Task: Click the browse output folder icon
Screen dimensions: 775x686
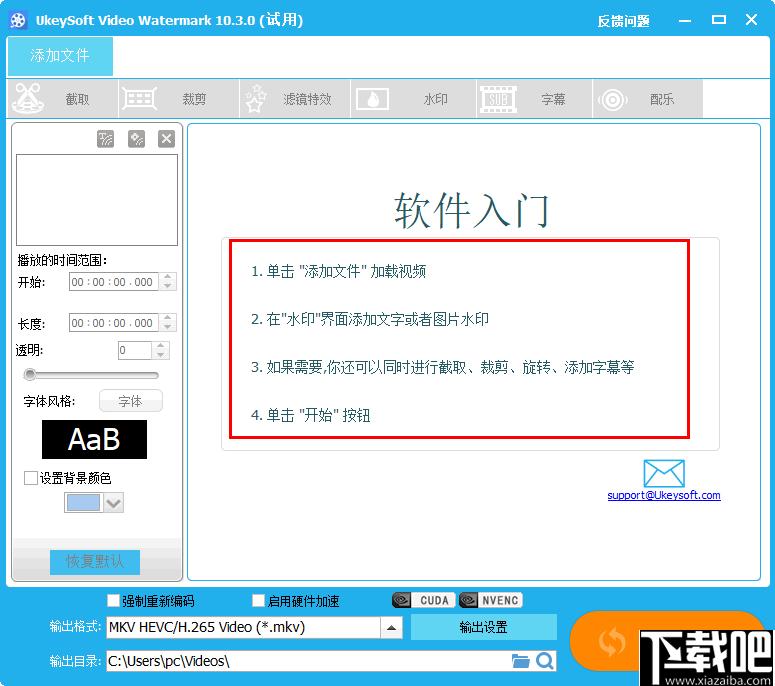Action: 520,661
